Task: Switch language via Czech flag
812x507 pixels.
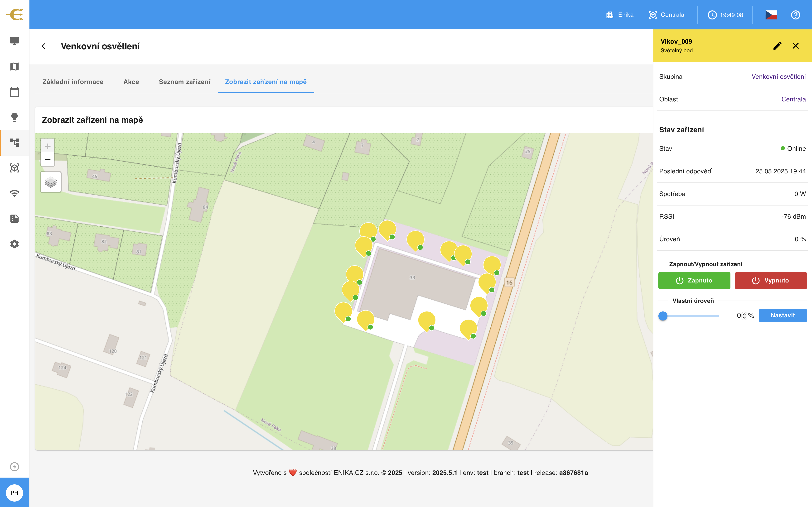Action: pos(771,15)
